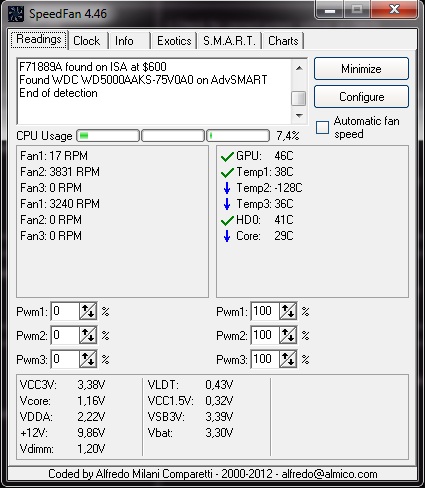Click the SpeedFan fan icon in title bar
Viewport: 425px width, 488px height.
16,14
